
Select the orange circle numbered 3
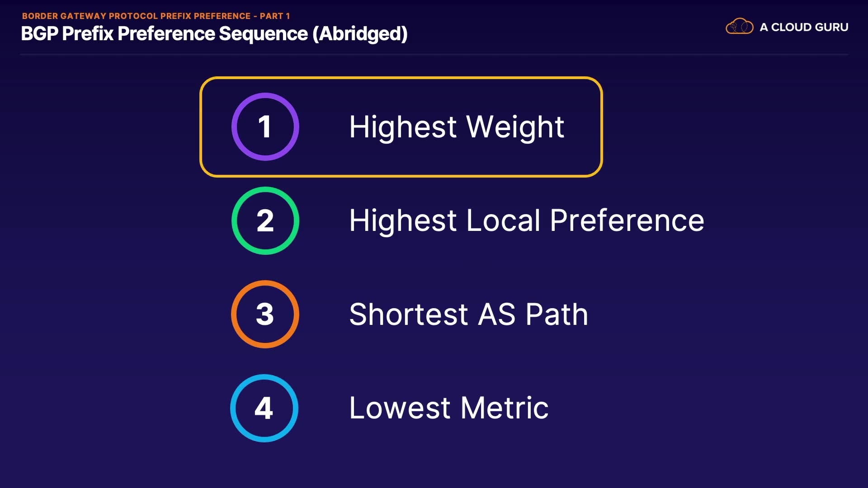pyautogui.click(x=265, y=314)
